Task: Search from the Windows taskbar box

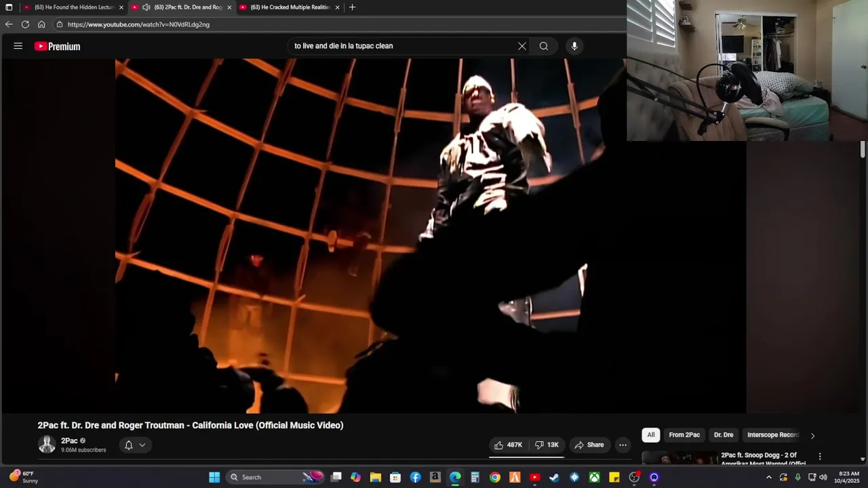Action: pyautogui.click(x=276, y=477)
